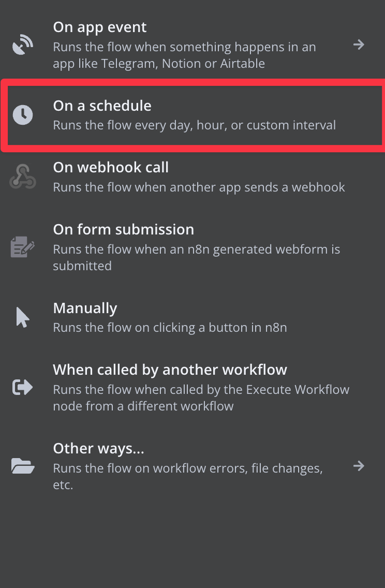Click text "Runs the flow on clicking a button"
This screenshot has width=385, height=588.
point(170,327)
